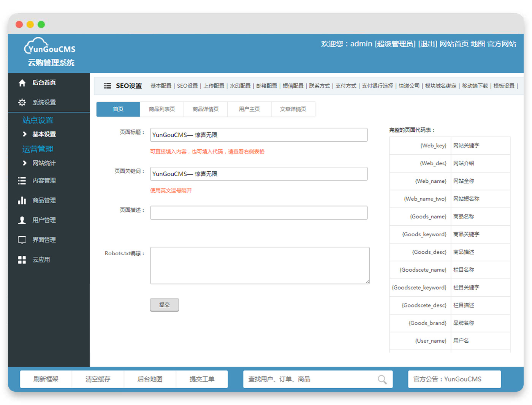Image resolution: width=532 pixels, height=405 pixels.
Task: Click the 网站首页 header link
Action: point(454,44)
